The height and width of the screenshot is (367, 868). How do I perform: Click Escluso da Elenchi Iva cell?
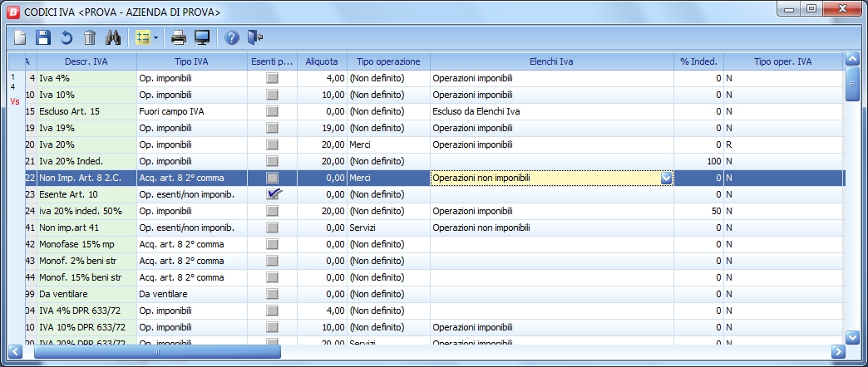[551, 111]
